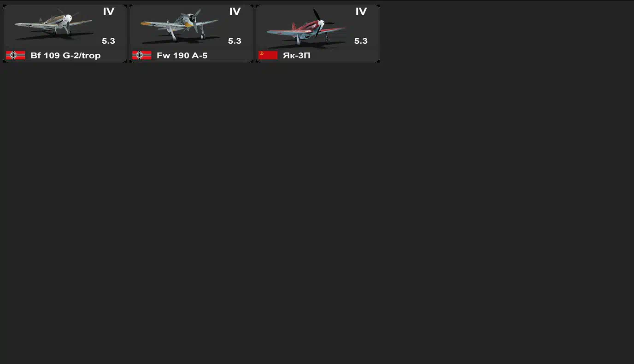The width and height of the screenshot is (634, 364).
Task: Click rank IV on the Bf 109 card
Action: pyautogui.click(x=109, y=12)
